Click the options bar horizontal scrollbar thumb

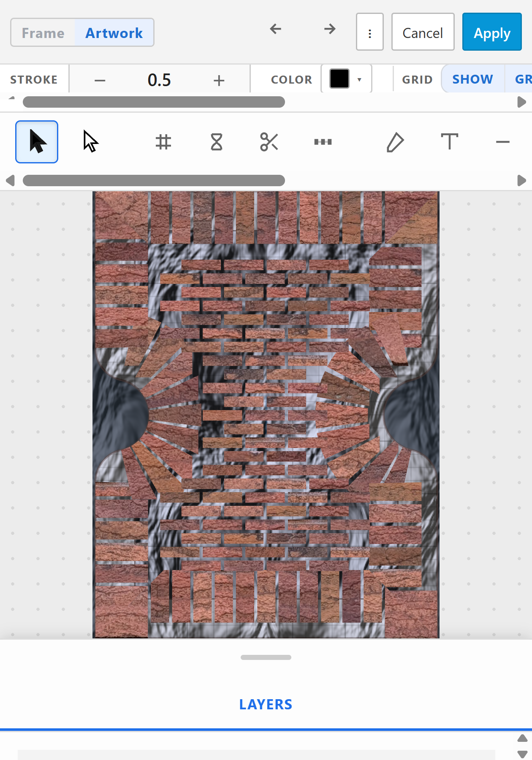coord(154,102)
